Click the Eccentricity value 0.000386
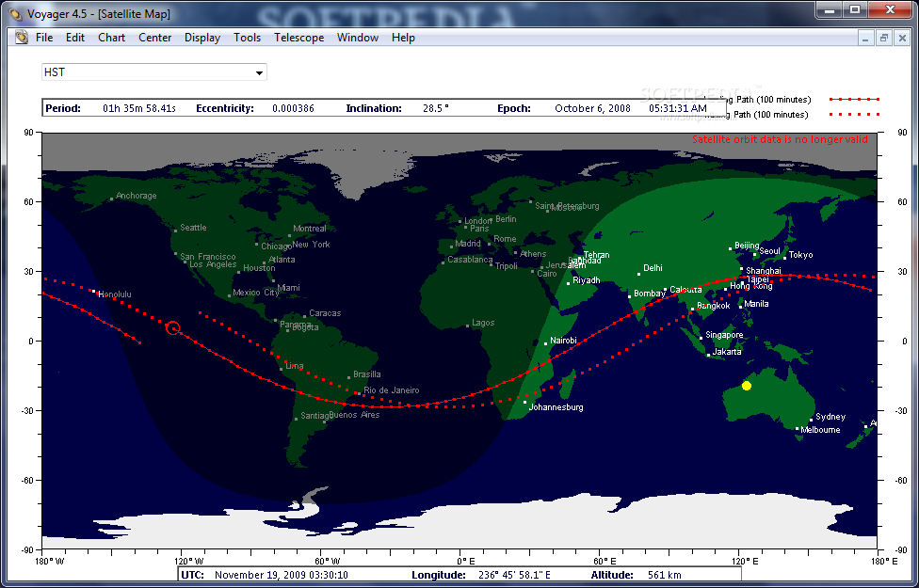The height and width of the screenshot is (588, 919). coord(293,108)
